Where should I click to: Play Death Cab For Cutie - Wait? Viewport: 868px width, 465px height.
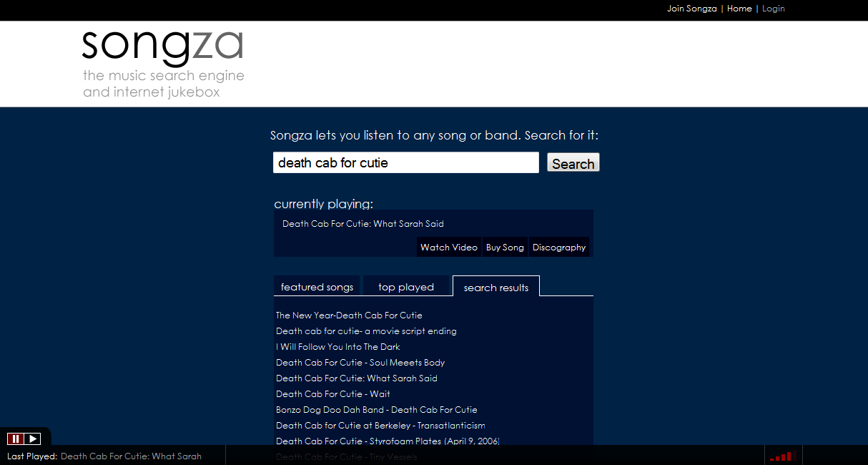(333, 394)
